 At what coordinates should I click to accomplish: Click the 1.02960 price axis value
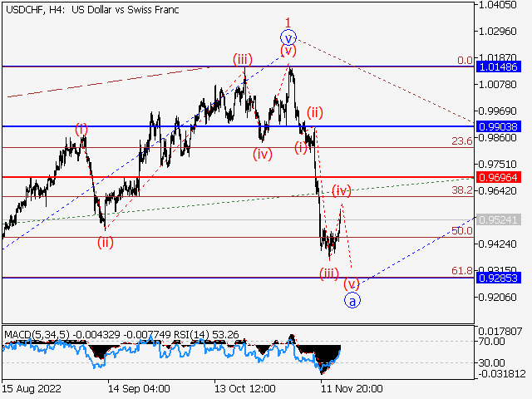(x=497, y=32)
